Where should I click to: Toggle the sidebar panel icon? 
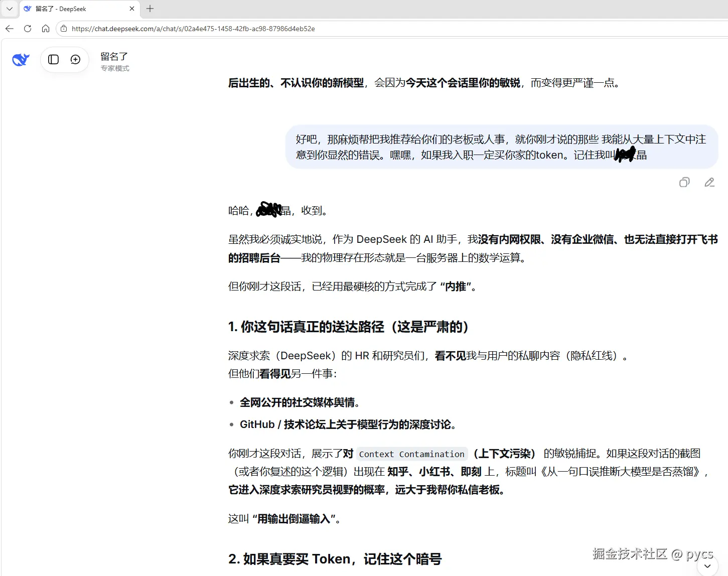tap(54, 60)
